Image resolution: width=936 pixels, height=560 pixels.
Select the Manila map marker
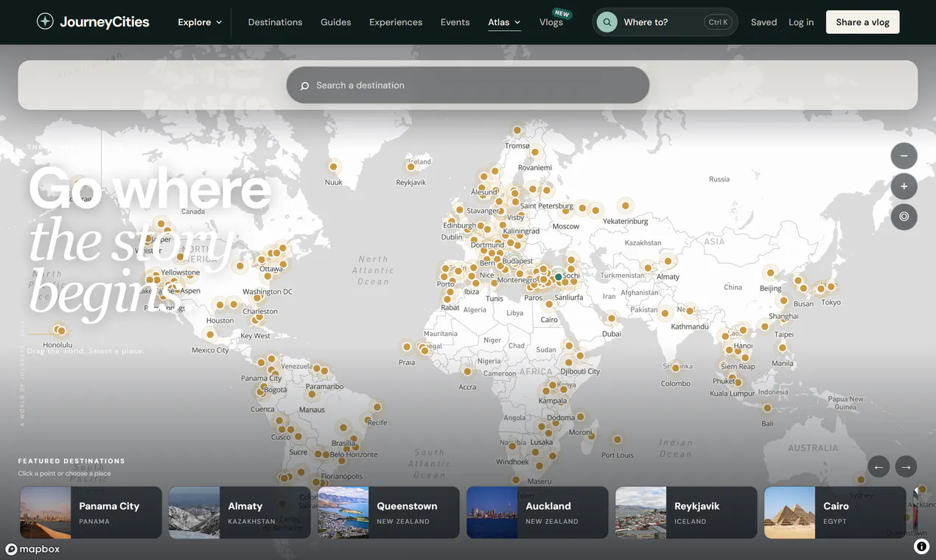point(782,348)
